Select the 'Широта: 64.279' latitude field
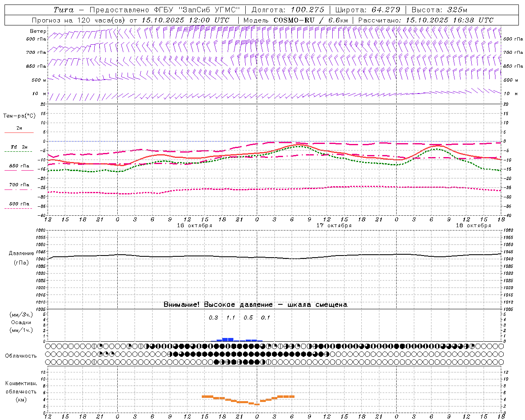Image resolution: width=525 pixels, height=420 pixels. (367, 10)
